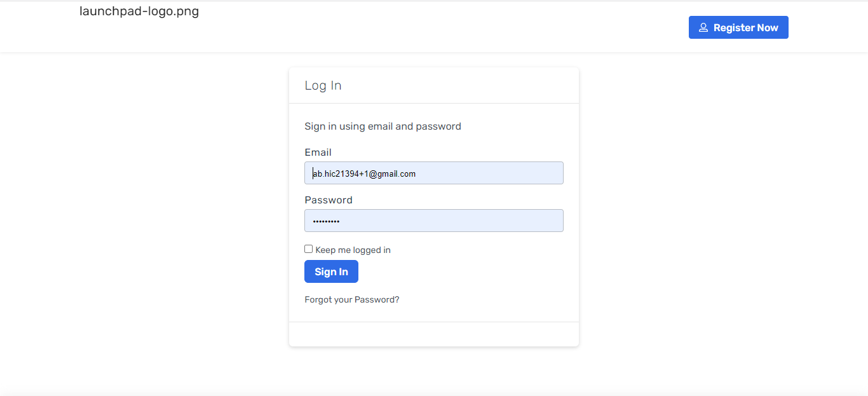Click the Email field label
The image size is (868, 396).
click(x=318, y=153)
